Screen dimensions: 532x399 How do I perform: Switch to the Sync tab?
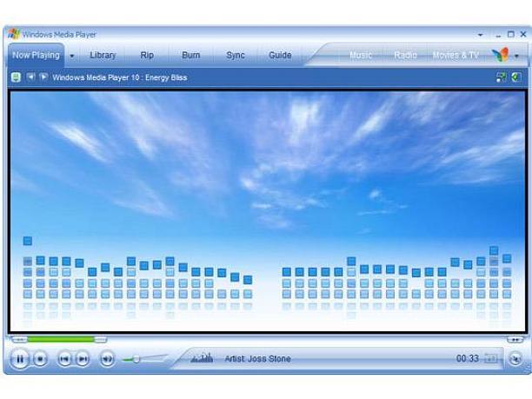(236, 55)
